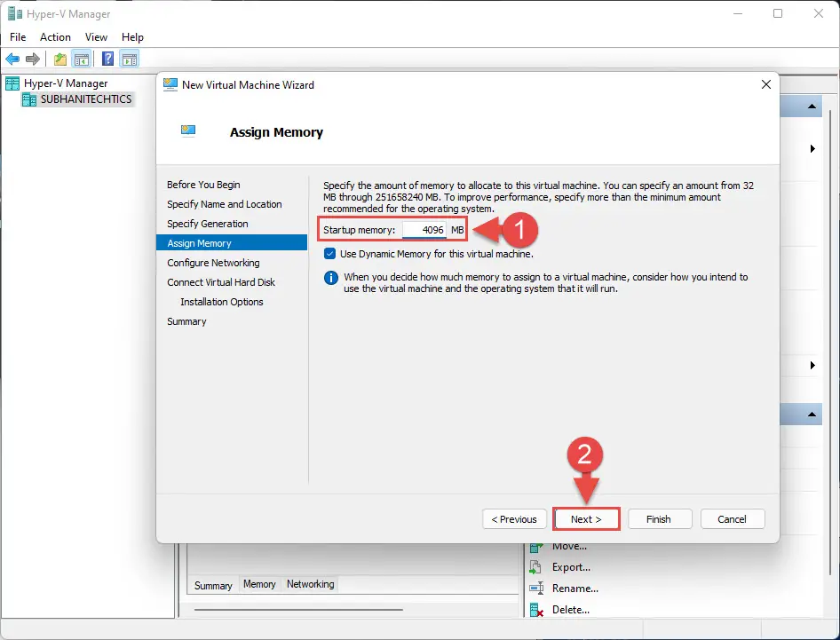Collapse the lower Actions section arrow
Image resolution: width=840 pixels, height=640 pixels.
(x=812, y=414)
